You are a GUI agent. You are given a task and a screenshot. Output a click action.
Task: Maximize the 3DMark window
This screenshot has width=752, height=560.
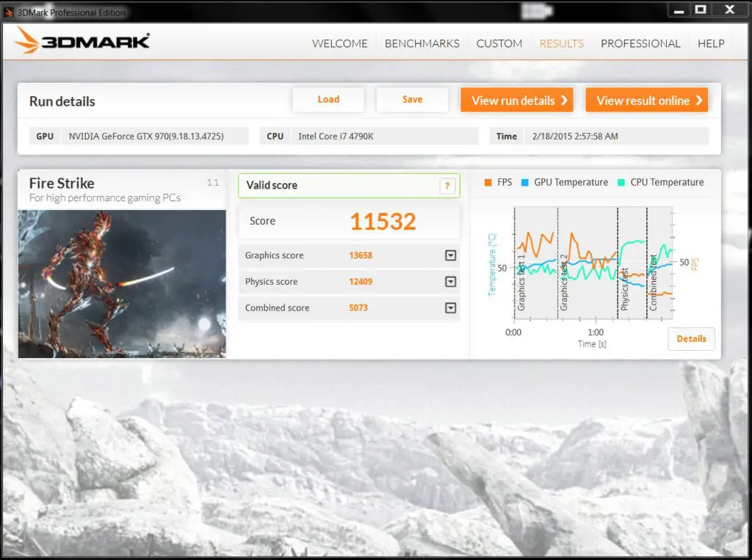(x=701, y=10)
